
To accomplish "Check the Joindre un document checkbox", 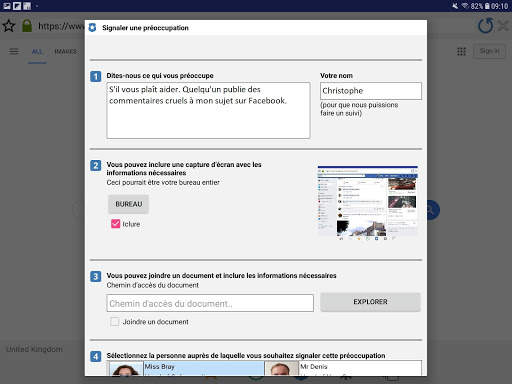I will (x=115, y=322).
